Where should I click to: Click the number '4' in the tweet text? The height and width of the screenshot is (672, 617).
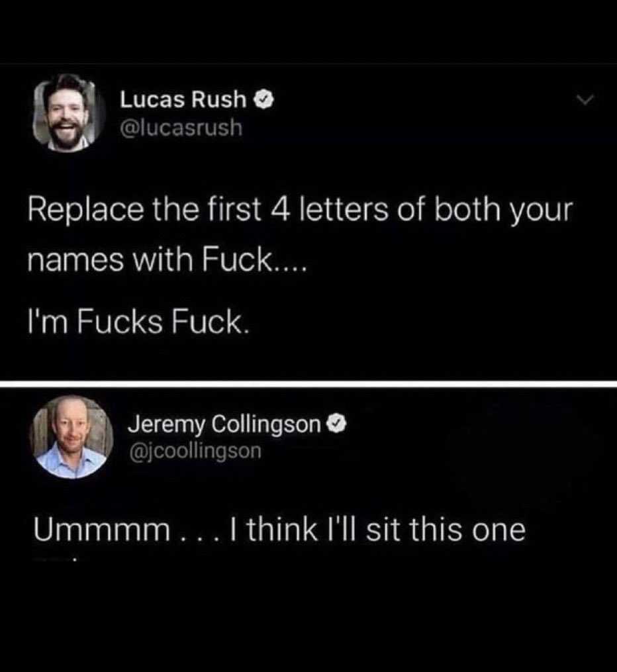pos(281,211)
